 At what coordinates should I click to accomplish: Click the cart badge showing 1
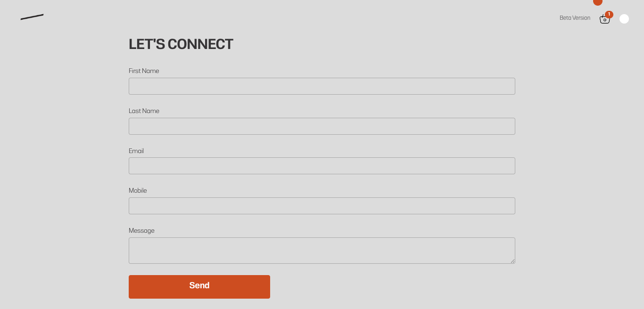tap(609, 15)
